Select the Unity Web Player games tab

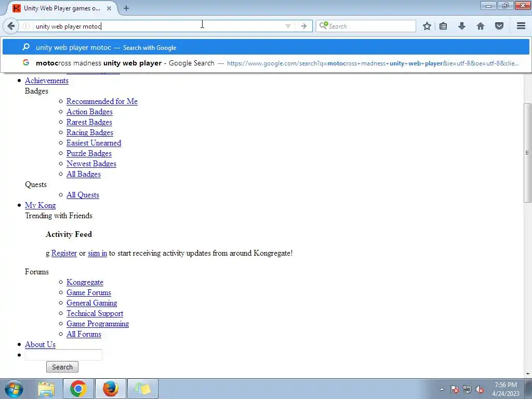click(x=62, y=8)
